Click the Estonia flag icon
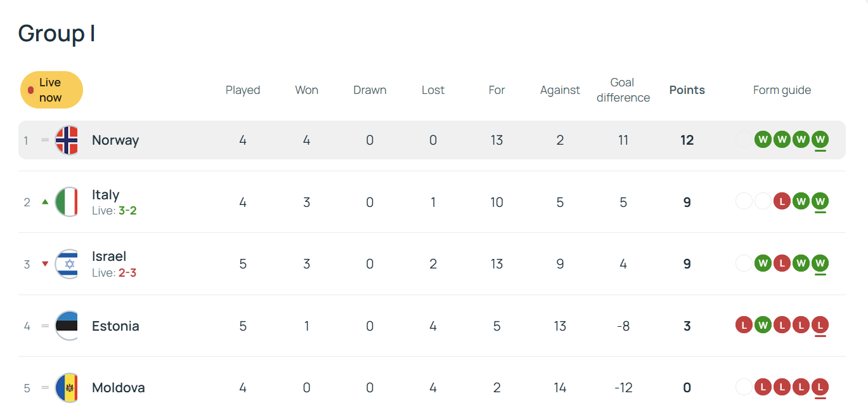The width and height of the screenshot is (868, 417). (x=67, y=326)
